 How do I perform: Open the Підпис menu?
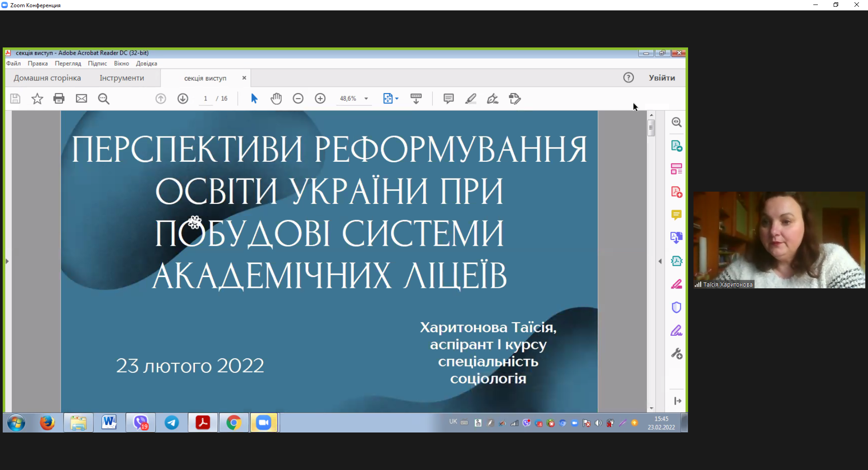(x=97, y=64)
